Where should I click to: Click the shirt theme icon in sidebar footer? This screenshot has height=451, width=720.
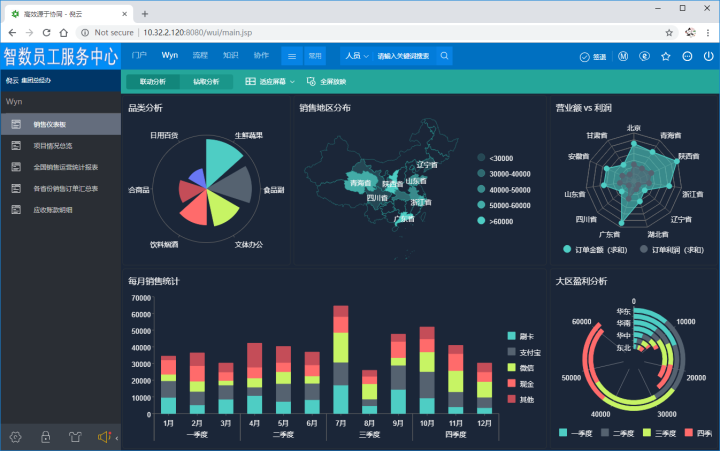click(75, 437)
